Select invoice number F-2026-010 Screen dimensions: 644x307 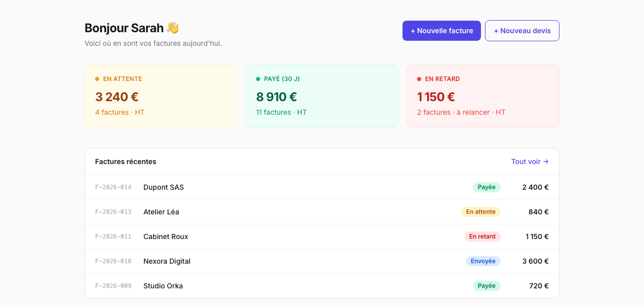point(113,261)
